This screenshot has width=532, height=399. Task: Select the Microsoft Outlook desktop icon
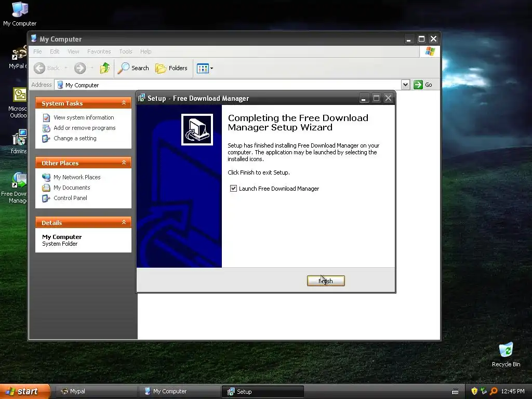(x=19, y=95)
